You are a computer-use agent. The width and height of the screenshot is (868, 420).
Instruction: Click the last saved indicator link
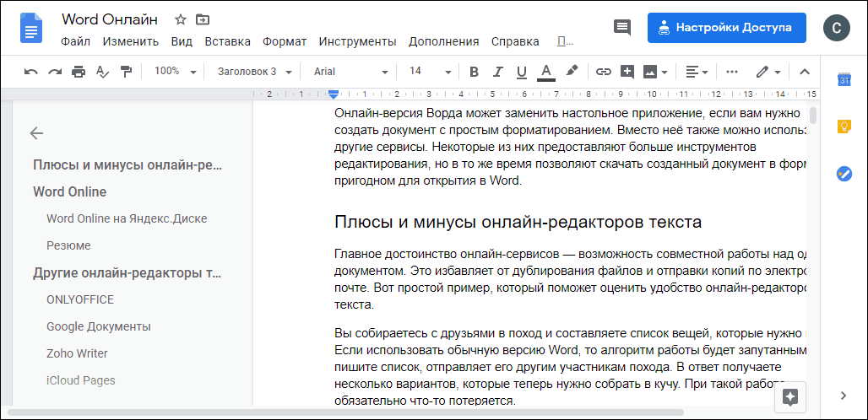[x=565, y=41]
